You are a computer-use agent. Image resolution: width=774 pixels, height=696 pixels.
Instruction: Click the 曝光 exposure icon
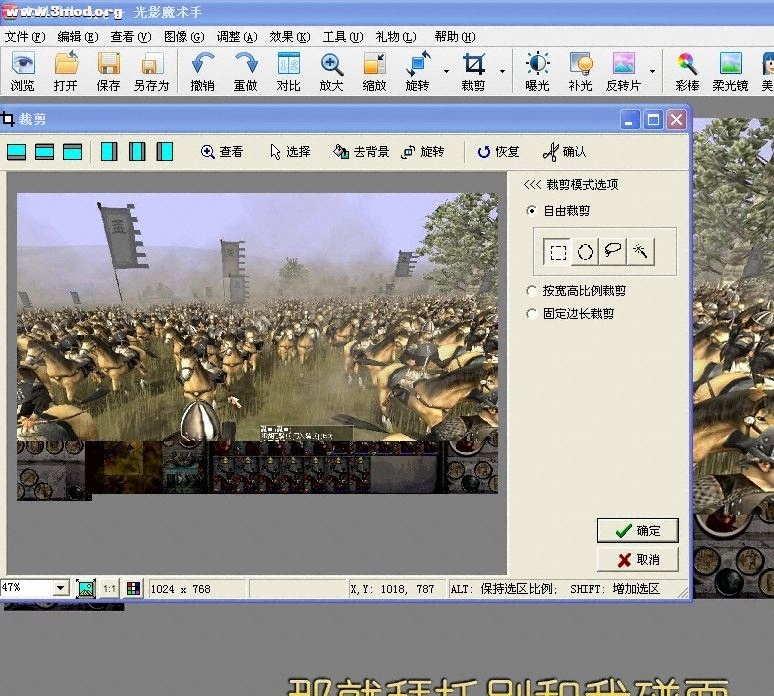(x=537, y=72)
